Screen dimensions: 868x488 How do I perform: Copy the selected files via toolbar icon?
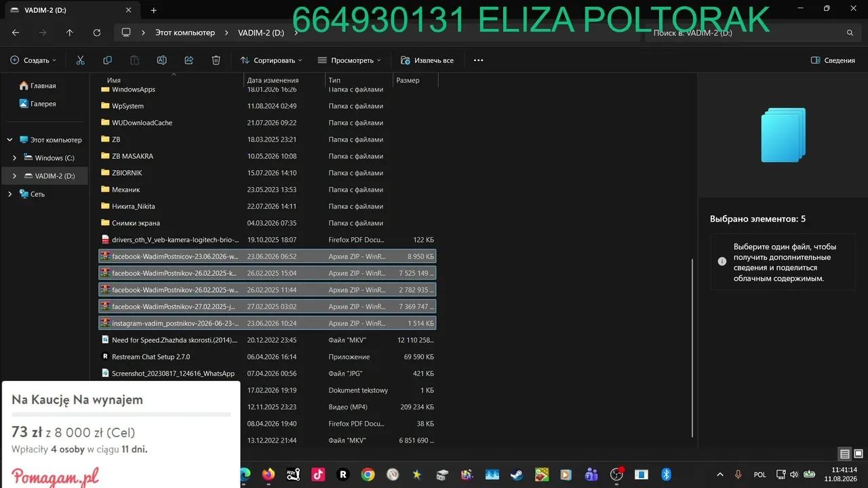[x=107, y=60]
